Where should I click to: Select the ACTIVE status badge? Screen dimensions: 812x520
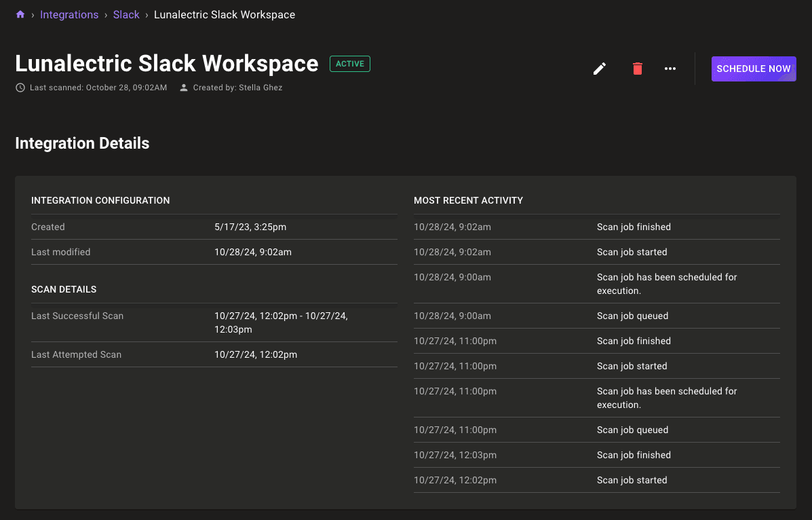click(349, 63)
